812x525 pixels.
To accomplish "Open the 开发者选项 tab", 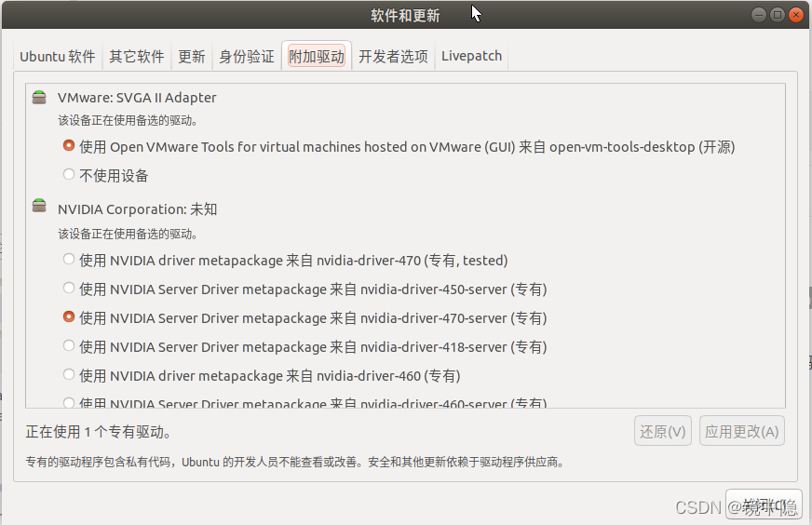I will click(393, 56).
